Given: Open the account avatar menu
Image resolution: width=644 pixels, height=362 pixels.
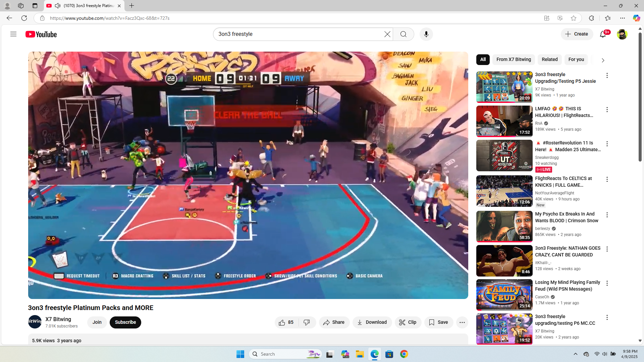Looking at the screenshot, I should pos(622,34).
